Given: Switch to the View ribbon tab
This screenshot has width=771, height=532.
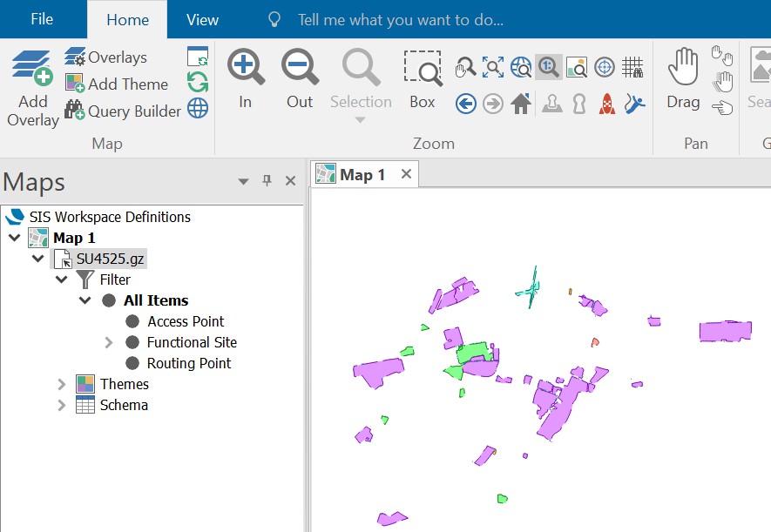Looking at the screenshot, I should [x=201, y=18].
